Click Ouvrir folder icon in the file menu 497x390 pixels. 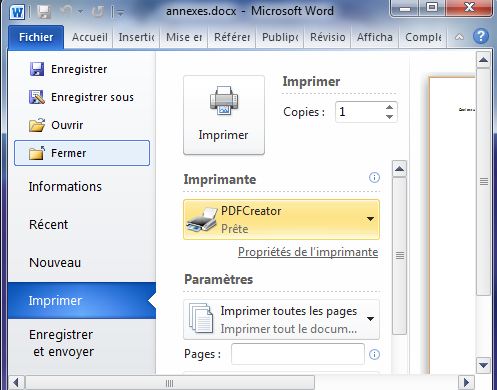pos(37,125)
